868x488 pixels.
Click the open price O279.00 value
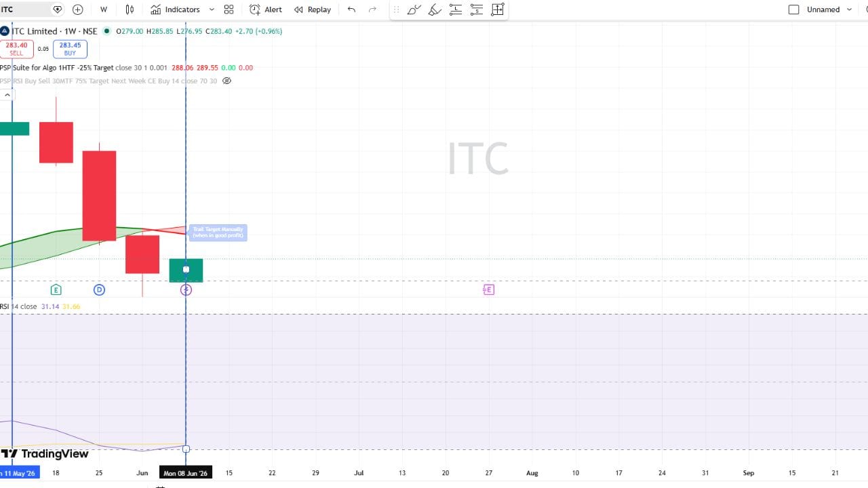(x=130, y=31)
